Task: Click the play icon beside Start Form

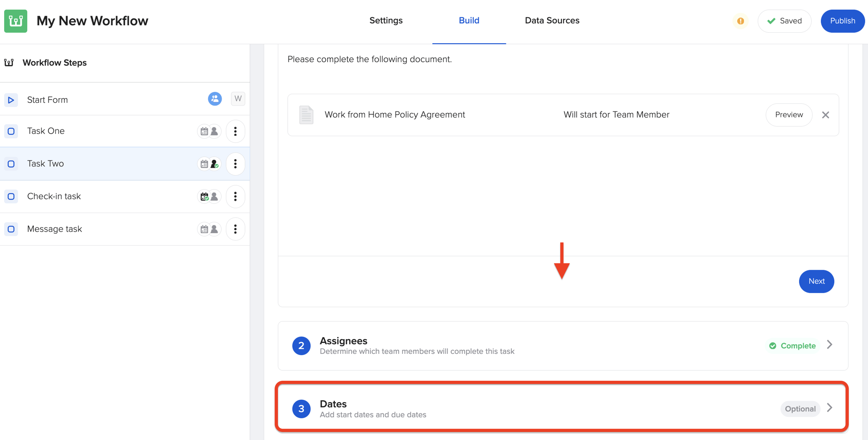Action: coord(11,100)
